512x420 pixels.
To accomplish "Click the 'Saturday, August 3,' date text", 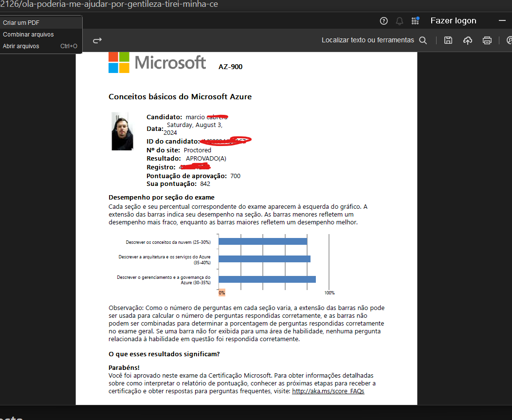I will pos(195,125).
